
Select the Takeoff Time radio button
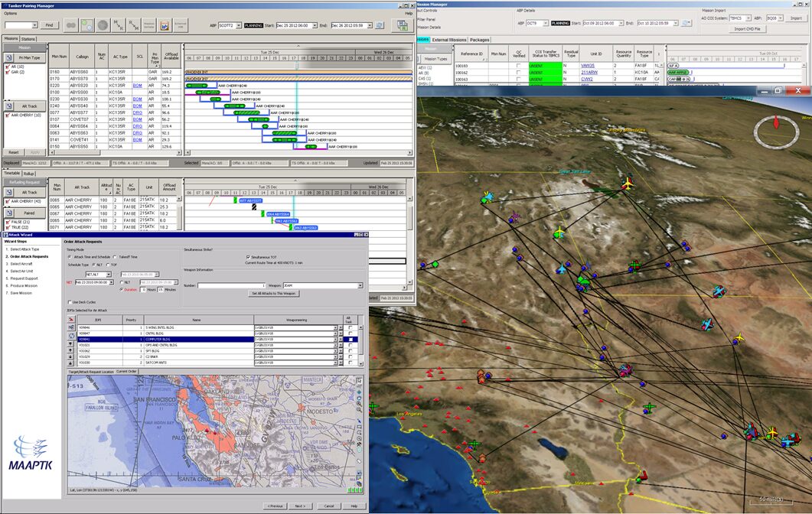click(115, 257)
